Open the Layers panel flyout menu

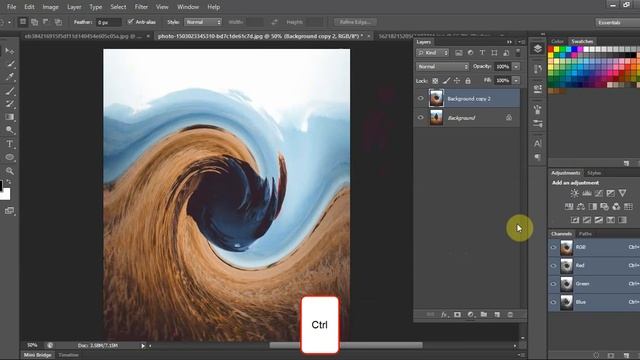pyautogui.click(x=521, y=42)
